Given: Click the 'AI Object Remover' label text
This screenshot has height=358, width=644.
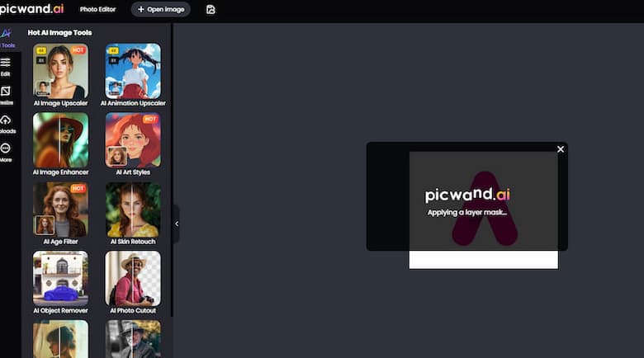Looking at the screenshot, I should tap(61, 311).
